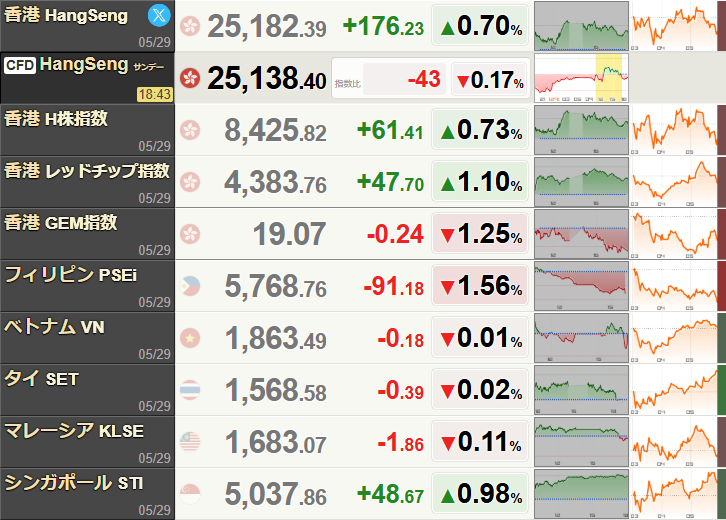The image size is (726, 520).
Task: Click Hong Kong flag in レッドチップ指数 row
Action: 190,182
